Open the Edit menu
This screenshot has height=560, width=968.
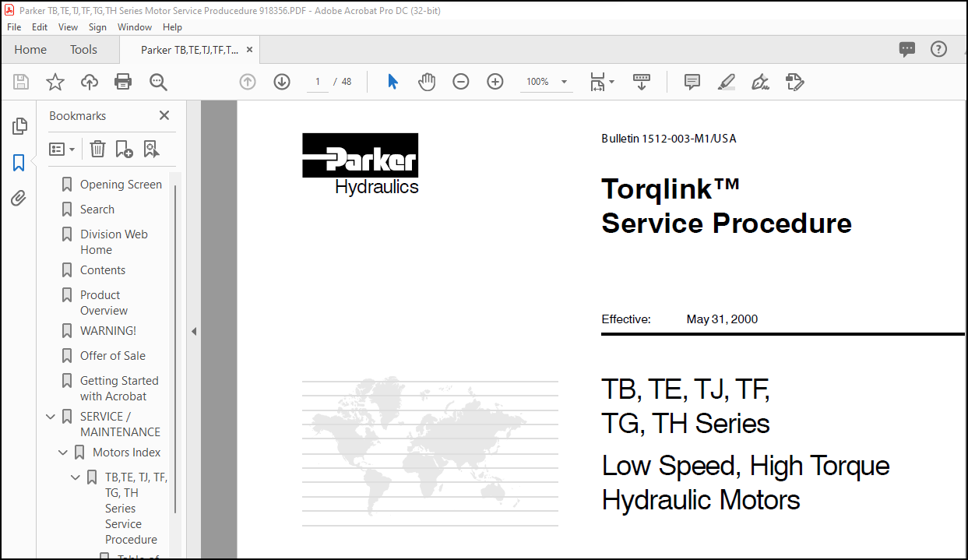(x=40, y=26)
